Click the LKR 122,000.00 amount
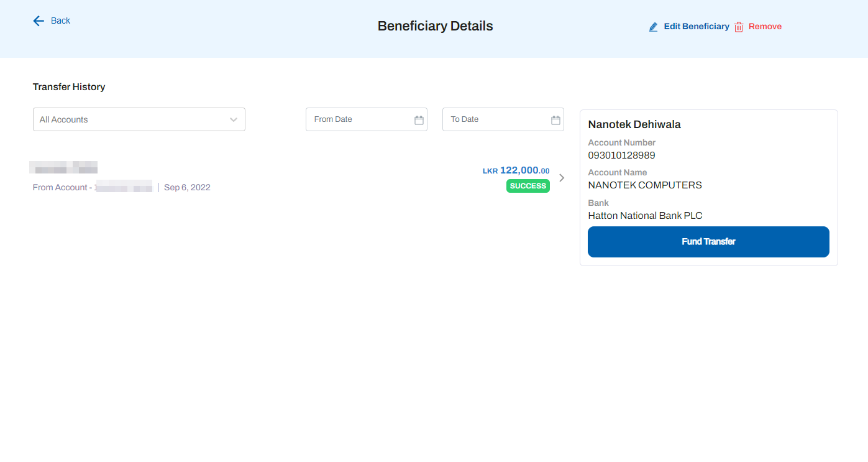This screenshot has height=462, width=868. coord(516,170)
